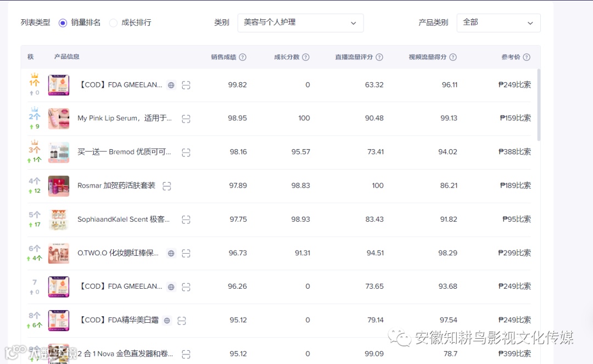Image resolution: width=593 pixels, height=364 pixels.
Task: Open the SophiaandKalel Scent product link
Action: tap(124, 219)
